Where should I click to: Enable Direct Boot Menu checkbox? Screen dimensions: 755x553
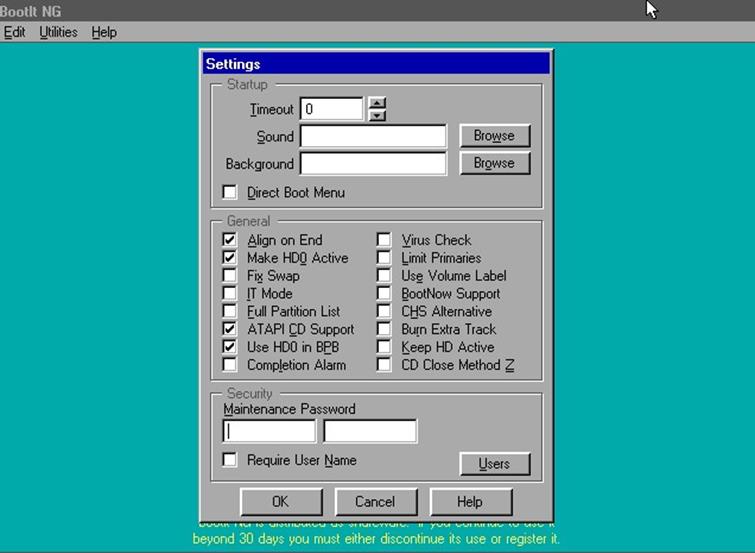pos(230,192)
